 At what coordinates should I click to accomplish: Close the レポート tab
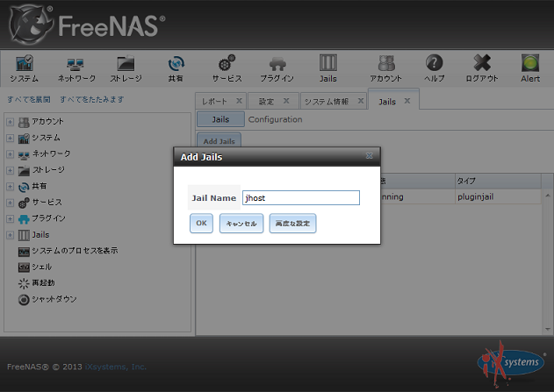tap(239, 101)
